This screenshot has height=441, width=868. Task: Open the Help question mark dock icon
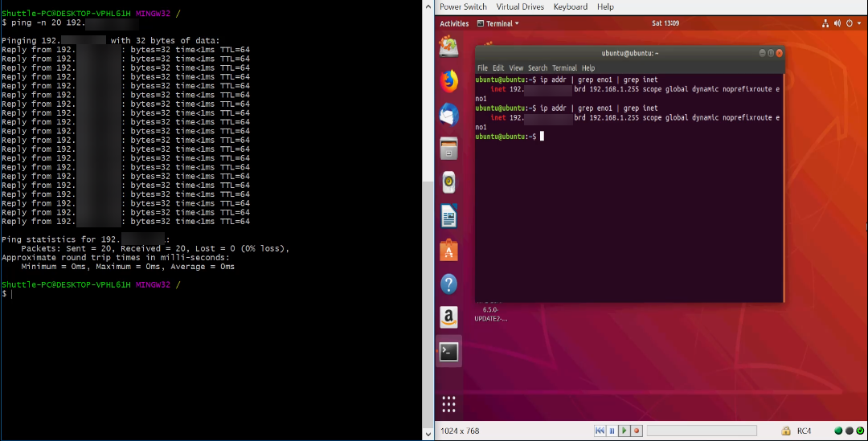pyautogui.click(x=449, y=284)
